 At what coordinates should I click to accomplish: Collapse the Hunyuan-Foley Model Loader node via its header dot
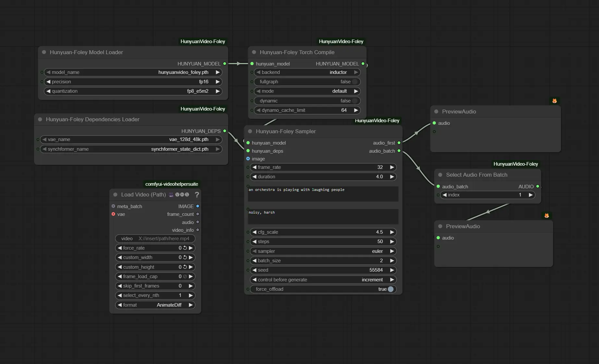pos(44,52)
